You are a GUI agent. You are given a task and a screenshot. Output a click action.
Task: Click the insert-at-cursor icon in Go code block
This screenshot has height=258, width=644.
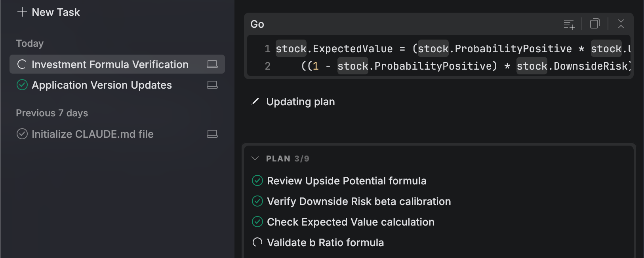click(569, 24)
